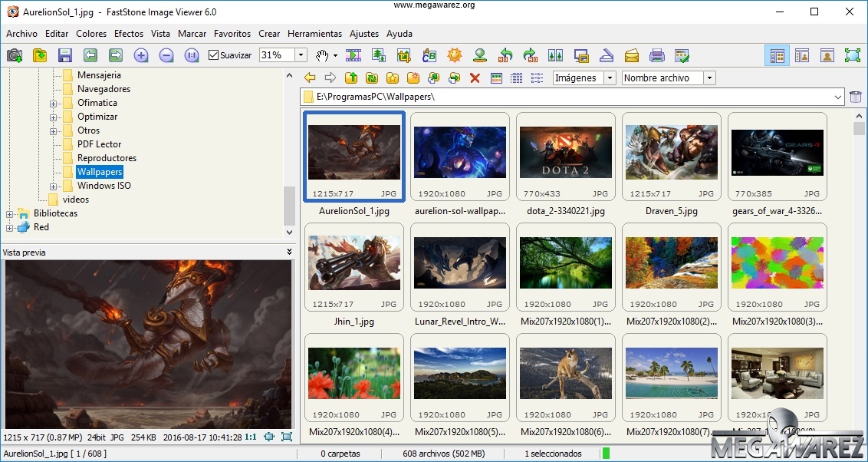This screenshot has height=462, width=868.
Task: Click the trash bin icon beside address bar
Action: [855, 97]
